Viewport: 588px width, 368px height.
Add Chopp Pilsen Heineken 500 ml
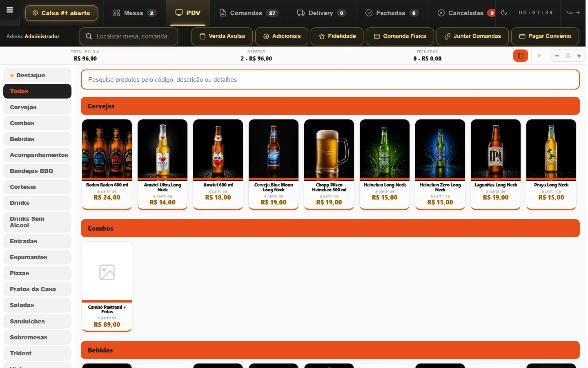coord(329,164)
